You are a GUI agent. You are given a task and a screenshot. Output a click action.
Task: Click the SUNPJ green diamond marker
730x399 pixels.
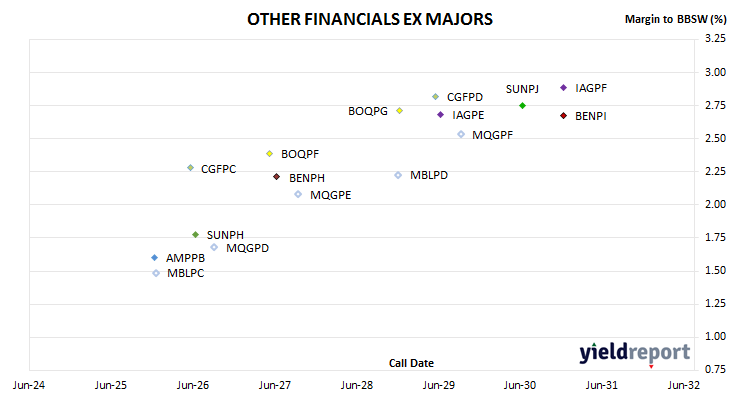pyautogui.click(x=522, y=106)
